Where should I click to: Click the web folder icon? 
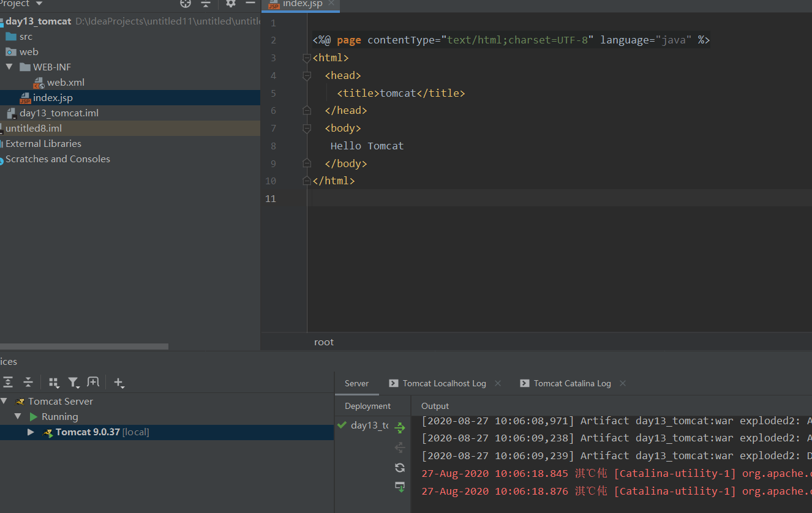[11, 52]
